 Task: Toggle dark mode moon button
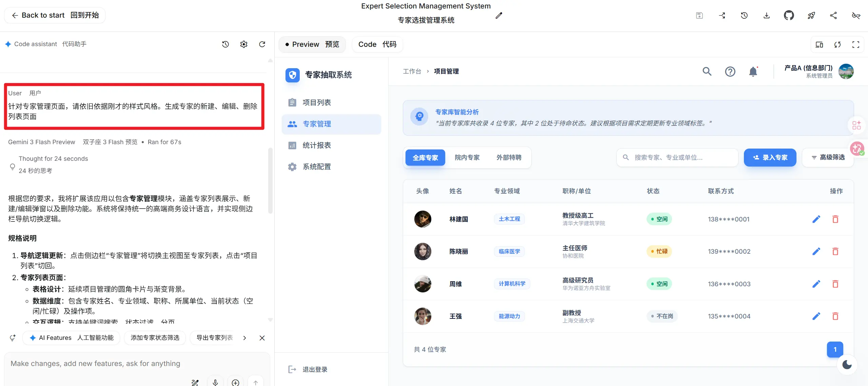(x=847, y=365)
